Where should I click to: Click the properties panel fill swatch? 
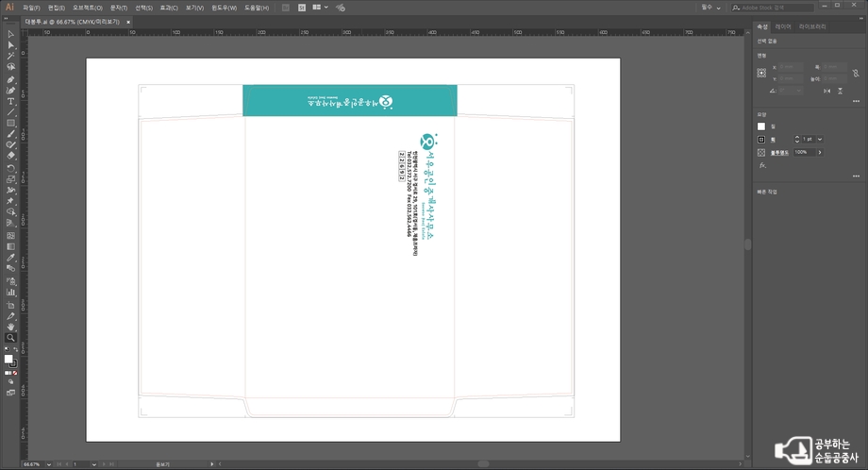point(761,126)
